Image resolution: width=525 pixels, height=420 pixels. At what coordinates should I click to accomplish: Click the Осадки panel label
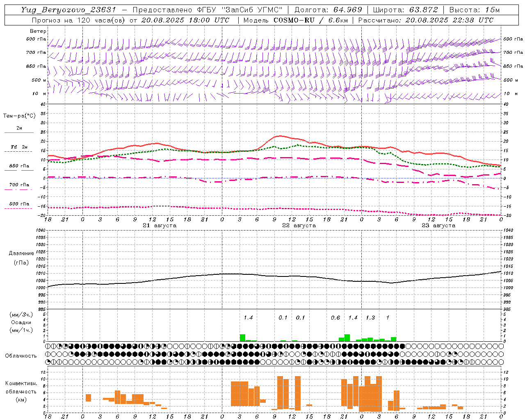(21, 322)
